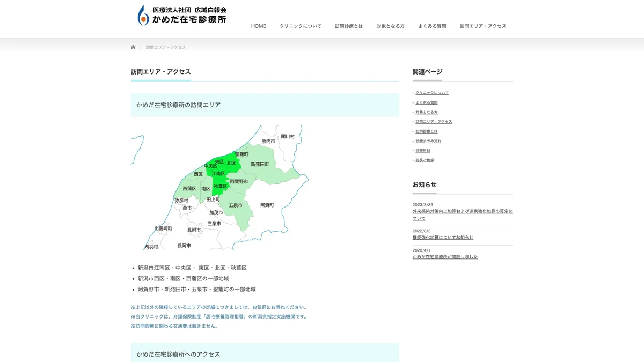The image size is (644, 362).
Task: Click 西蒲区 label on the map
Action: [x=189, y=189]
